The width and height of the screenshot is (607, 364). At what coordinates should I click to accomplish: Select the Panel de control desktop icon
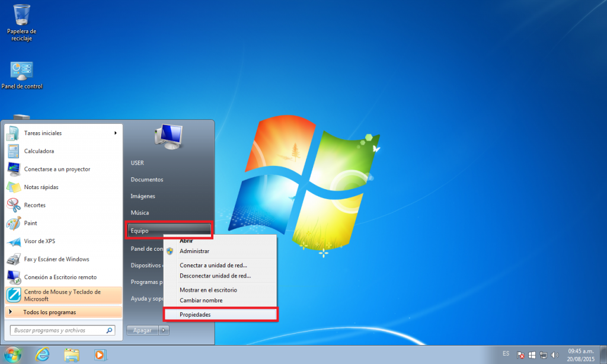click(22, 75)
